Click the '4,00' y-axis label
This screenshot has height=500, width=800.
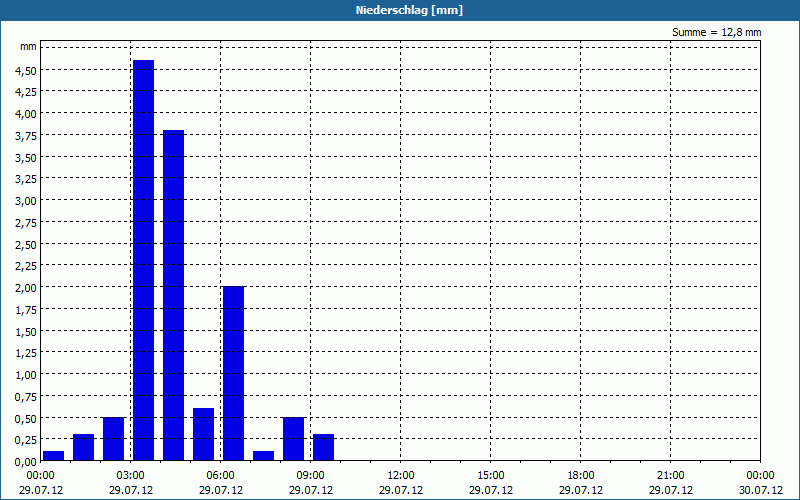pos(26,114)
